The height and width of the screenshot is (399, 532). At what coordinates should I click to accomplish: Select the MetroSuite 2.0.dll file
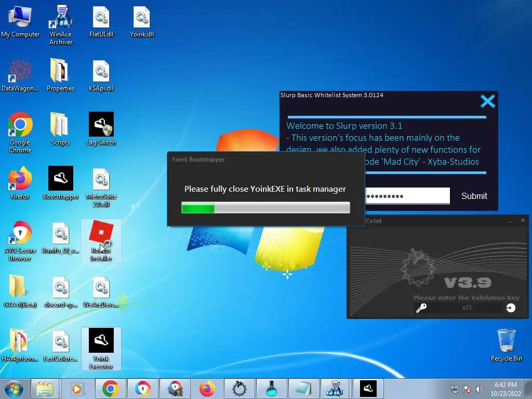click(101, 187)
